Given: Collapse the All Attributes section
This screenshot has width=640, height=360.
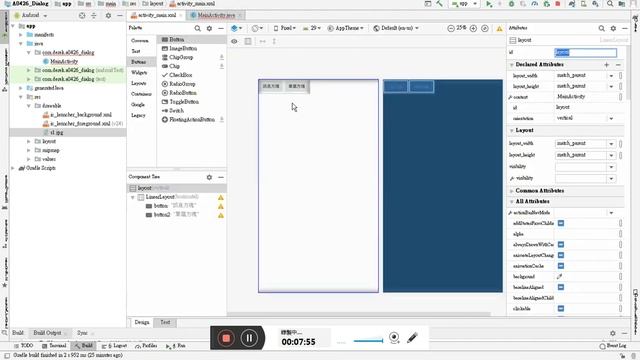Looking at the screenshot, I should (511, 202).
